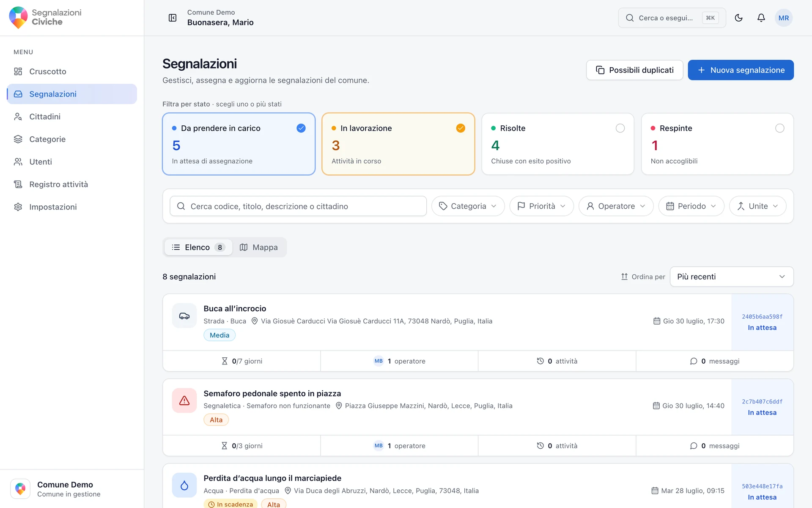Open Semaforo pedonale spento in piazza report
This screenshot has height=508, width=812.
[272, 393]
